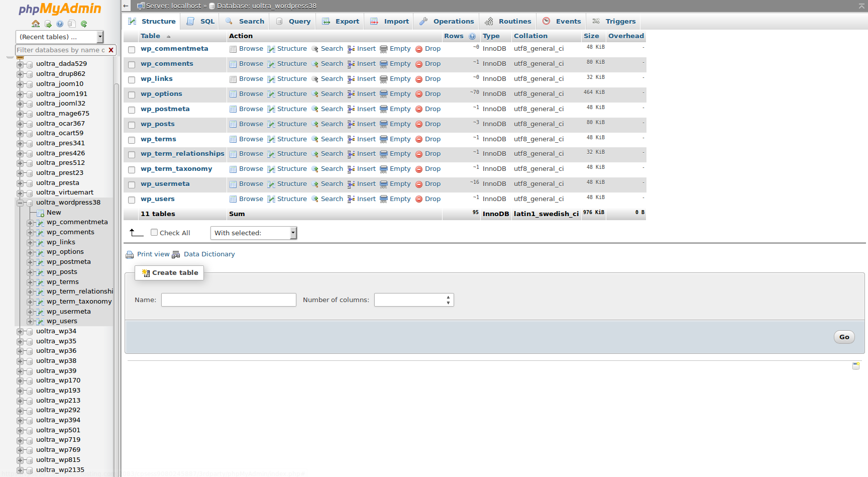Tick the checkbox for wp_commentmeta
This screenshot has width=868, height=477.
coord(132,49)
